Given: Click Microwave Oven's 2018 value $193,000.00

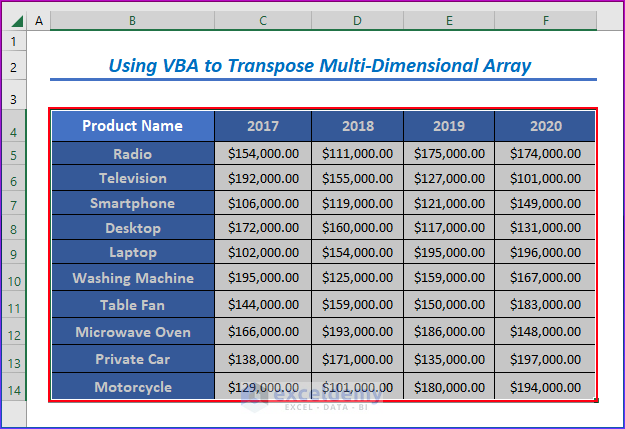Looking at the screenshot, I should [358, 332].
